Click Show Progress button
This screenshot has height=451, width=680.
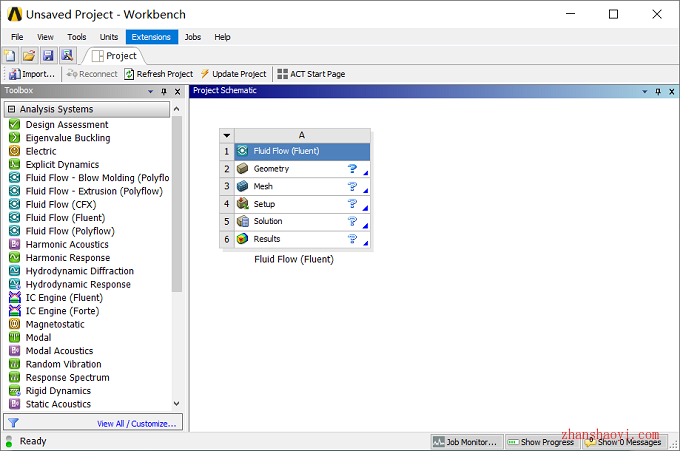pos(542,442)
